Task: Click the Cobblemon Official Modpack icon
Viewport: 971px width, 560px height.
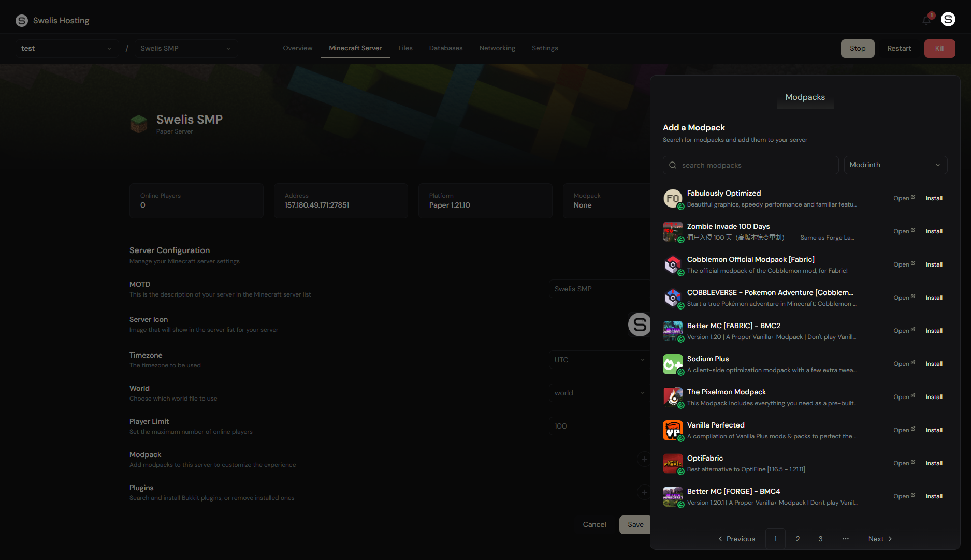Action: (x=672, y=264)
